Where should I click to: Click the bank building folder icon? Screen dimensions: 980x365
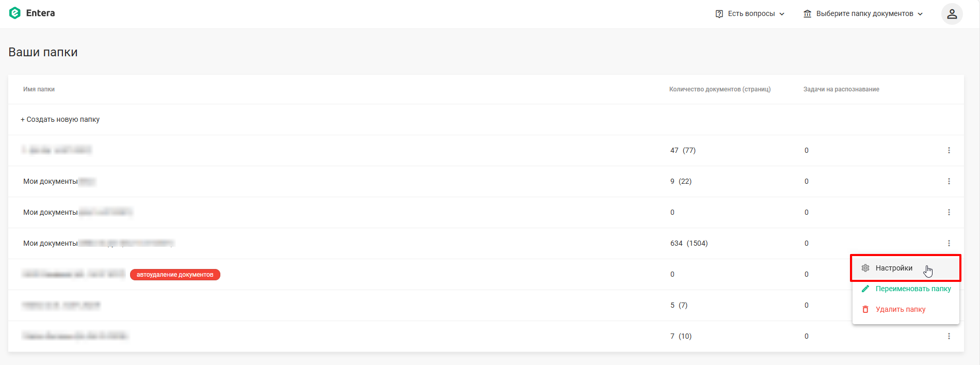point(807,14)
